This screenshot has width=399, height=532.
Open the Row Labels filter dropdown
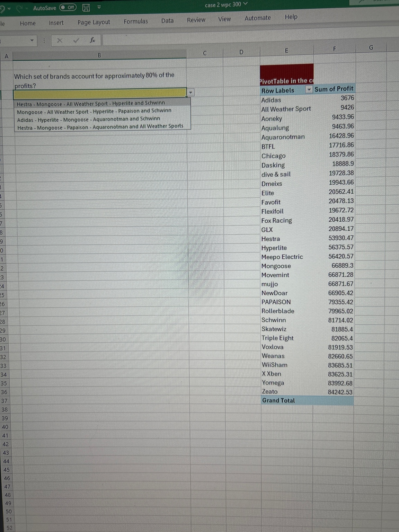[x=309, y=90]
